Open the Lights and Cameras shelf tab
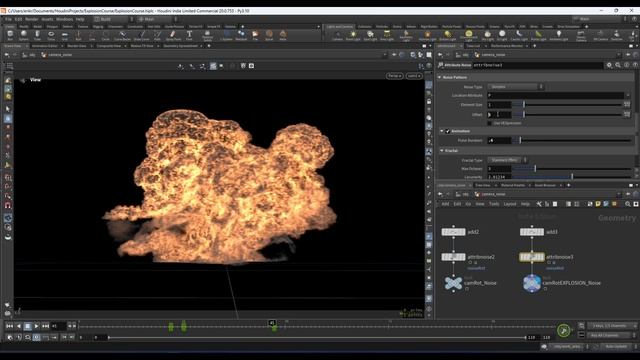The height and width of the screenshot is (360, 640). [340, 27]
